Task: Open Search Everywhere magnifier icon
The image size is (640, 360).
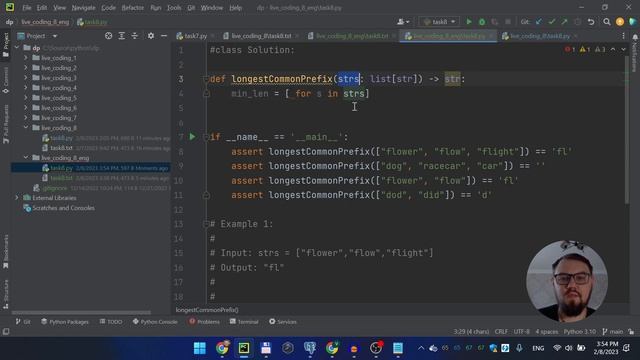Action: tap(607, 22)
